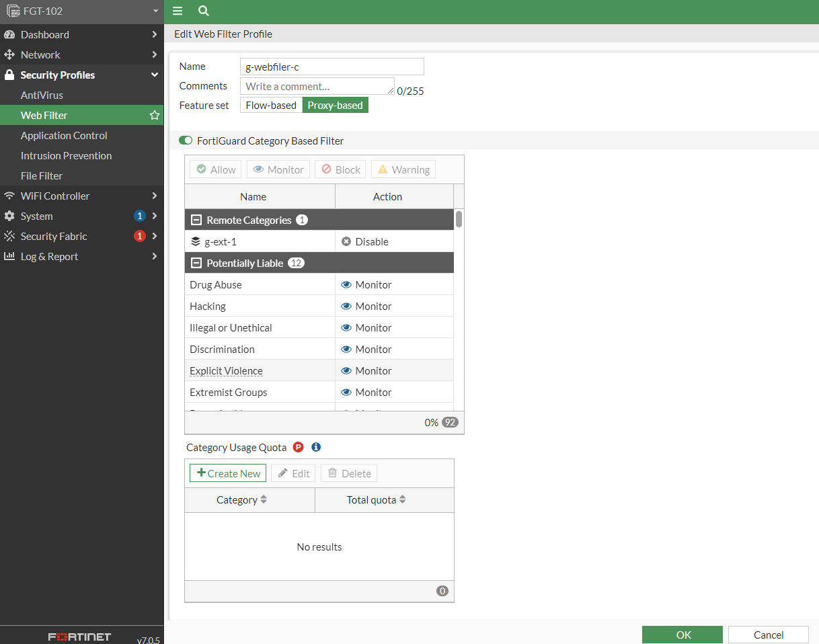Click the g-ext-1 layers icon
The width and height of the screenshot is (819, 644).
(196, 241)
